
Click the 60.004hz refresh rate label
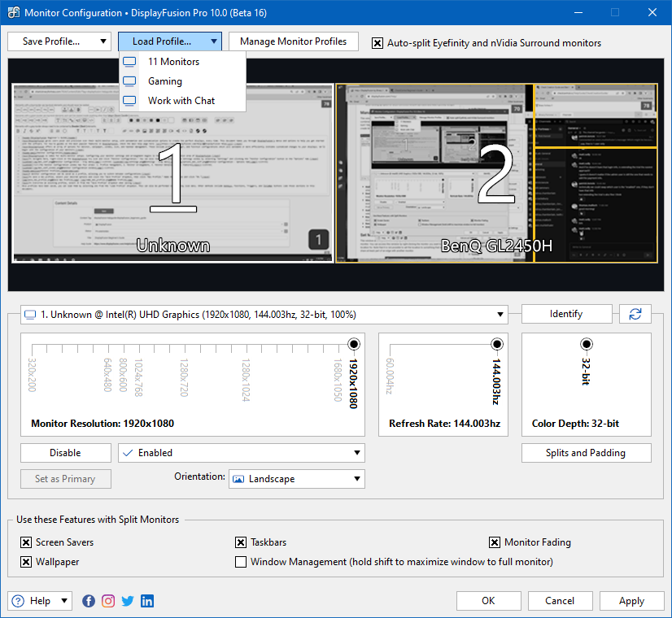(390, 376)
